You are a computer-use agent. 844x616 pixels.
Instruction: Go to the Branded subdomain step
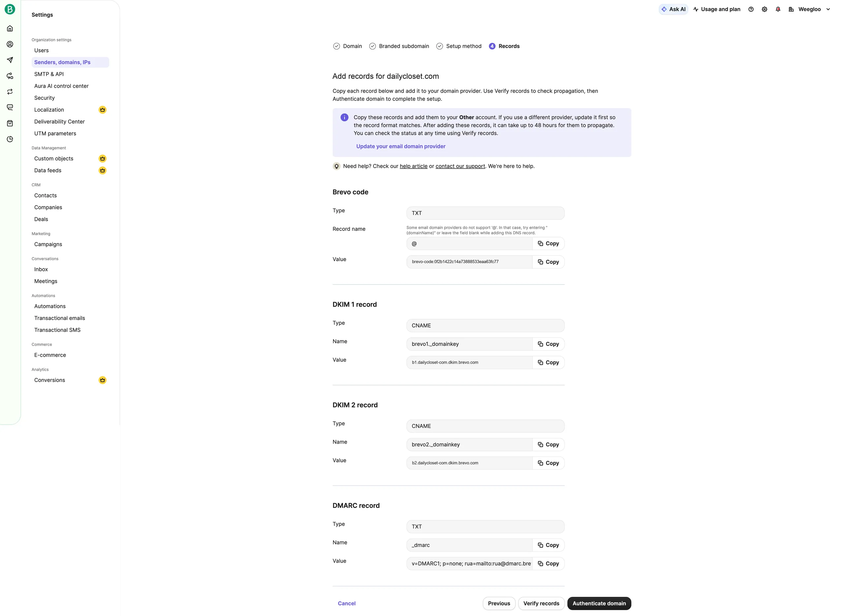click(x=399, y=46)
